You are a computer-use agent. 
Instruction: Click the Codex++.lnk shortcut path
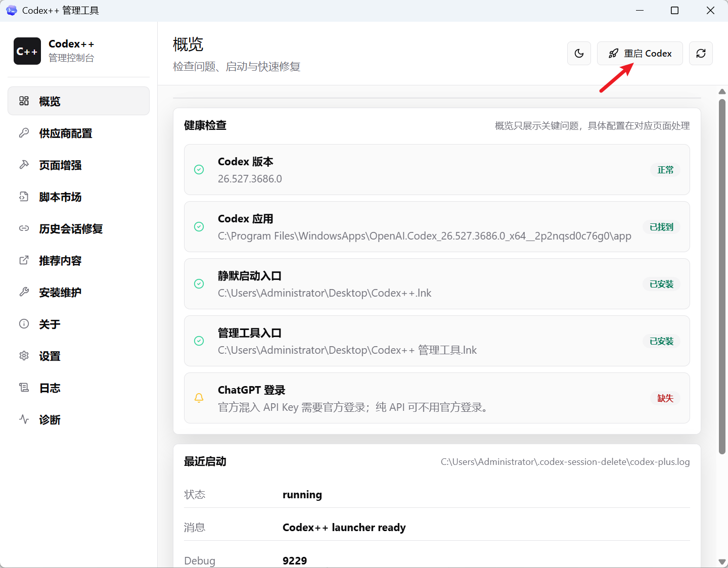pos(325,293)
